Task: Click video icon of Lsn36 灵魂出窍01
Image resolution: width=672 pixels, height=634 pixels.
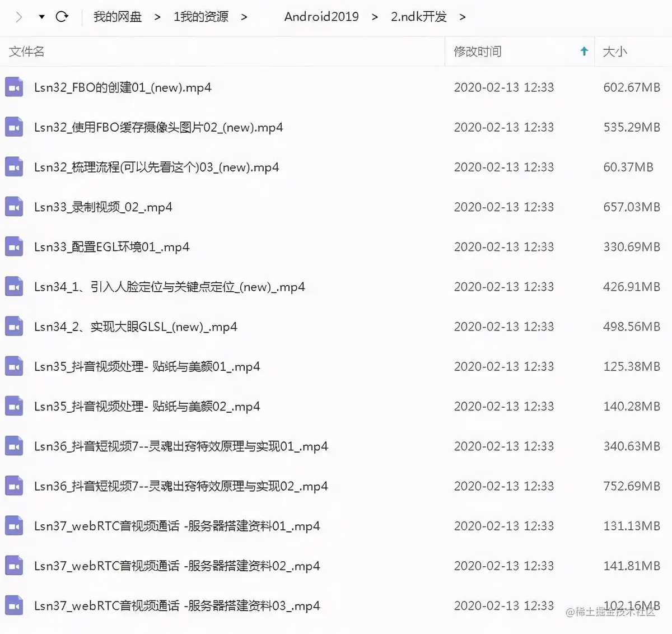Action: (x=14, y=446)
